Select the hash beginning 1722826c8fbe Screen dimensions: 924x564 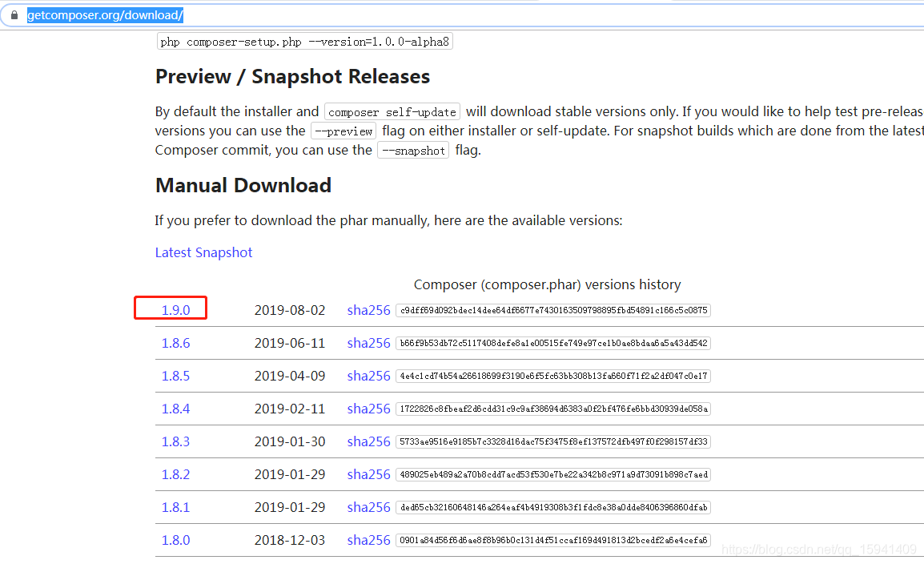point(553,409)
